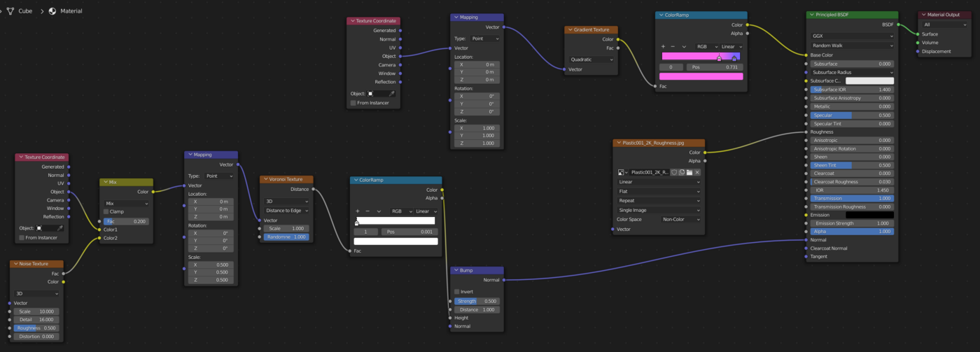Click the Pos 0.731 field
This screenshot has width=980, height=352.
pos(714,67)
